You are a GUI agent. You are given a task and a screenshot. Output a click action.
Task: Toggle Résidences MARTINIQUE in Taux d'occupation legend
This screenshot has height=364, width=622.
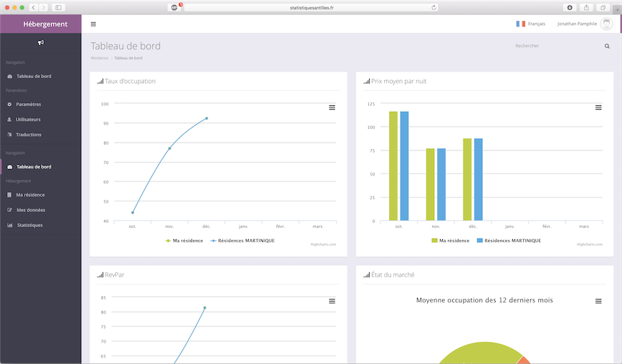(x=242, y=241)
